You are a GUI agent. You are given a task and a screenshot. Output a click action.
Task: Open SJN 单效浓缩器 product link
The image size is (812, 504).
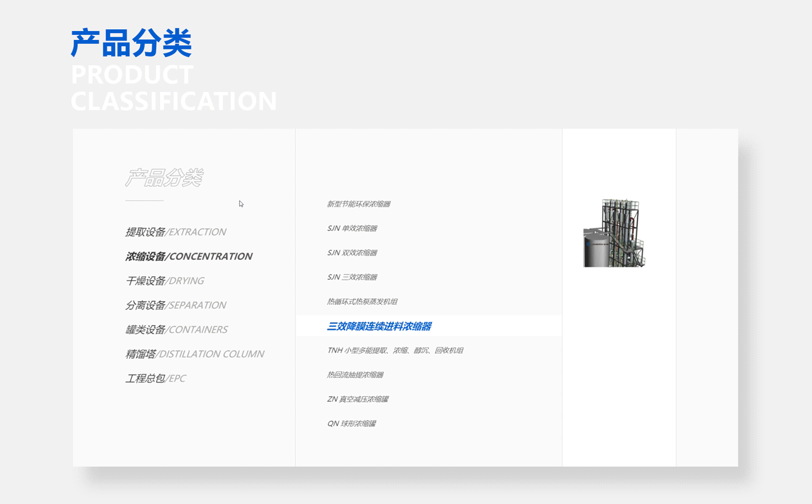[x=352, y=228]
